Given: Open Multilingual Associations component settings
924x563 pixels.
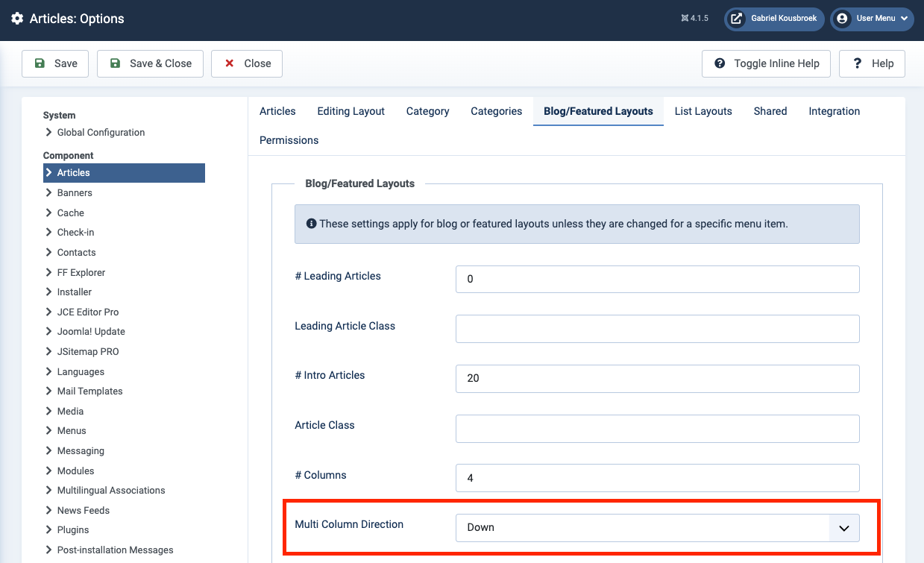Looking at the screenshot, I should click(111, 491).
